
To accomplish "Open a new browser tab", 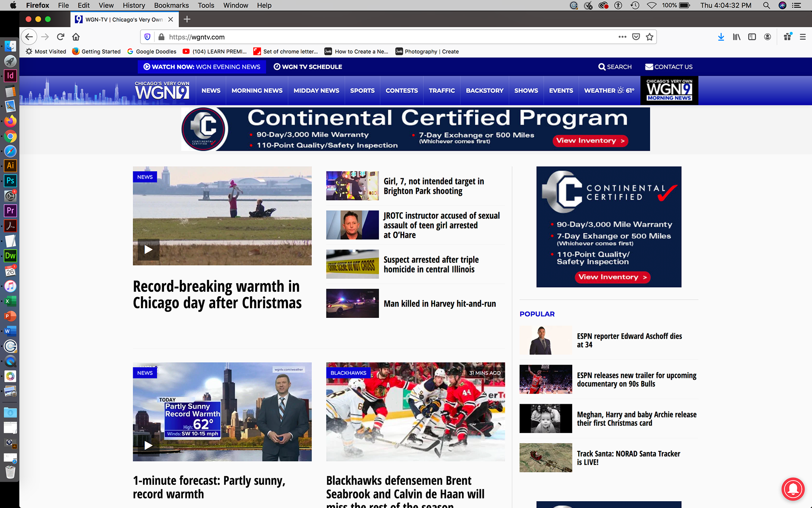I will [187, 19].
